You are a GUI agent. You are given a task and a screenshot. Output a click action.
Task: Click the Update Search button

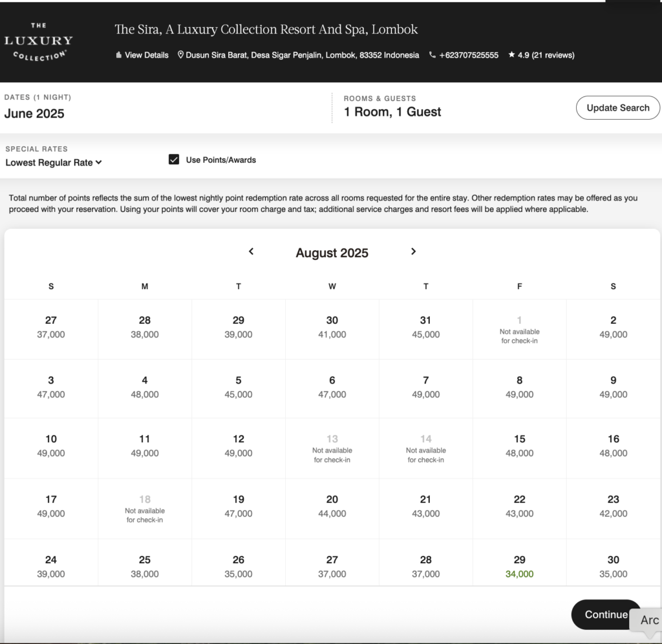(617, 108)
